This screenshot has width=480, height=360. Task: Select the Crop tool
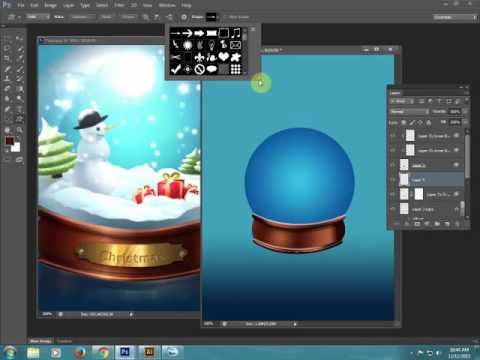coord(7,59)
